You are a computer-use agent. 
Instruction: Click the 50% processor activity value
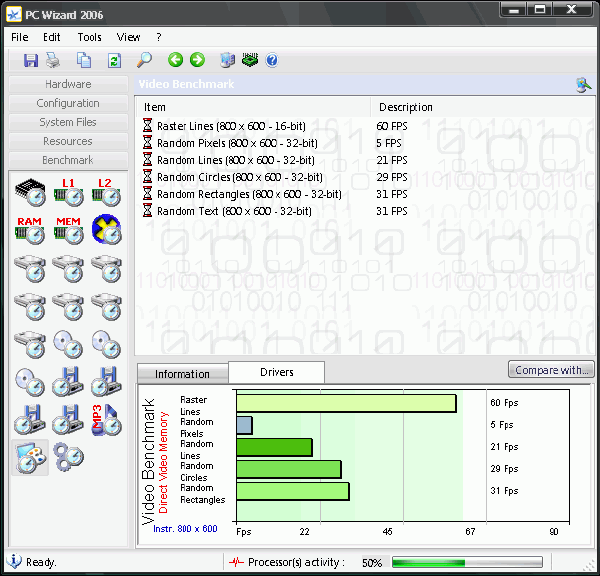[372, 563]
